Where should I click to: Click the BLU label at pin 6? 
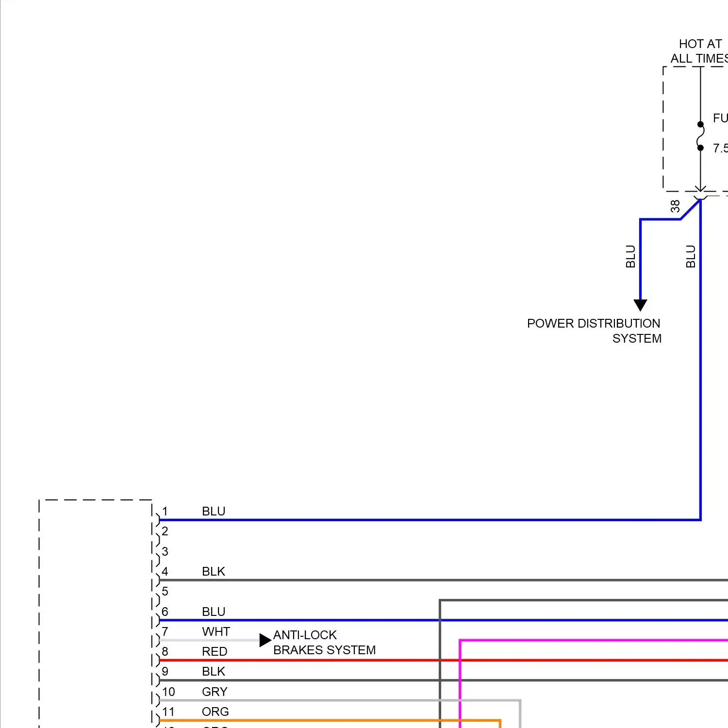(x=214, y=612)
